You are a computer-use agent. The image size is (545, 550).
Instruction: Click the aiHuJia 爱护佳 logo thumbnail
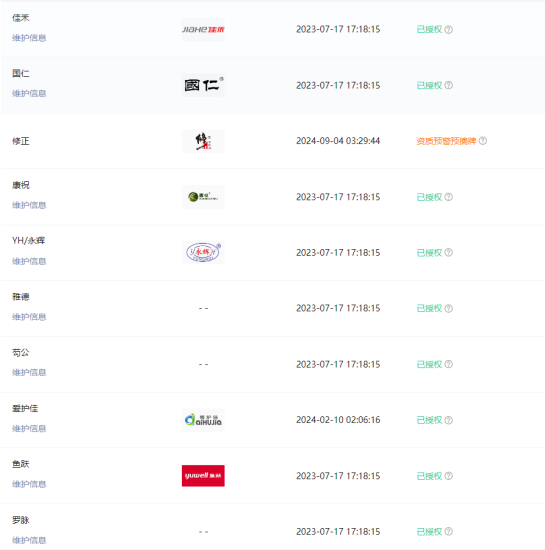point(203,420)
